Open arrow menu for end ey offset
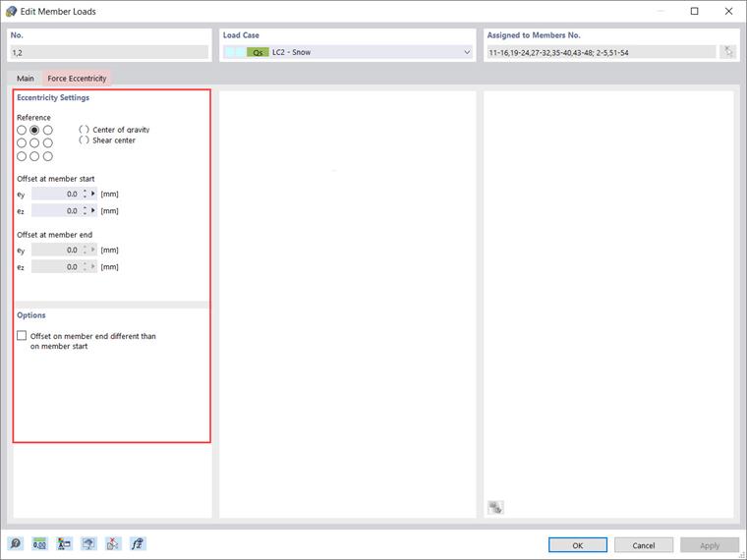This screenshot has width=747, height=560. [93, 250]
